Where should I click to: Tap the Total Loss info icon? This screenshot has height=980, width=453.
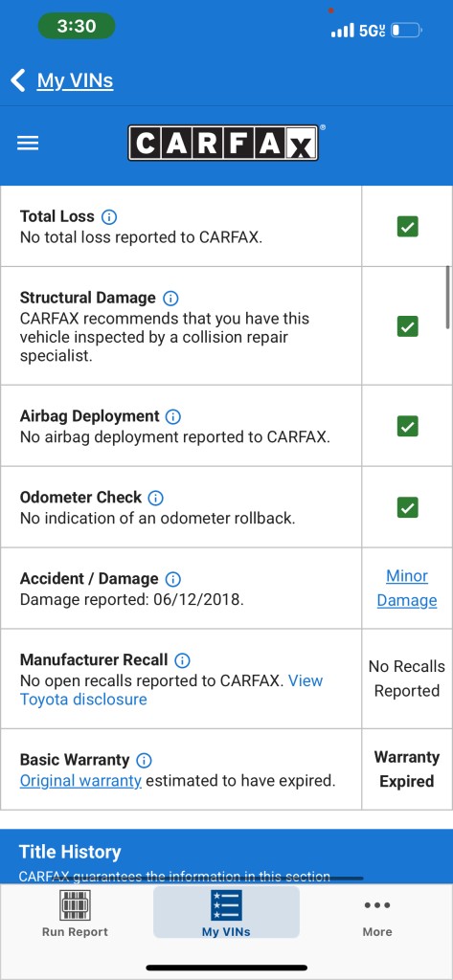click(x=109, y=217)
